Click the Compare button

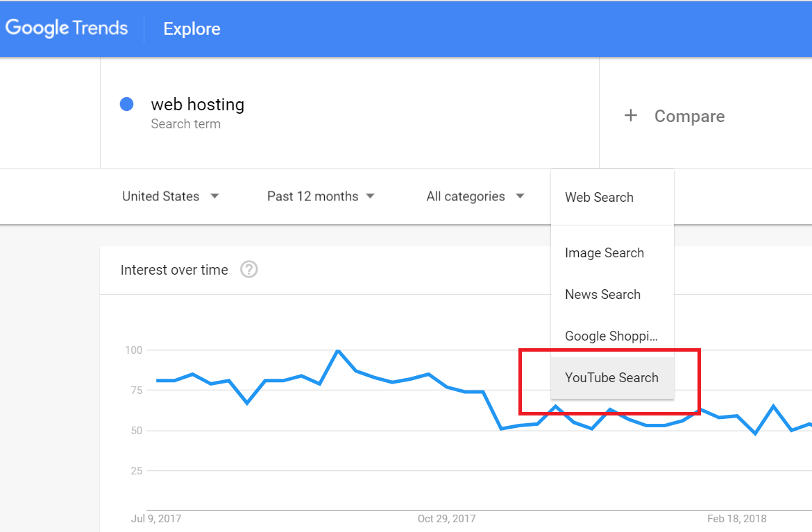[688, 117]
